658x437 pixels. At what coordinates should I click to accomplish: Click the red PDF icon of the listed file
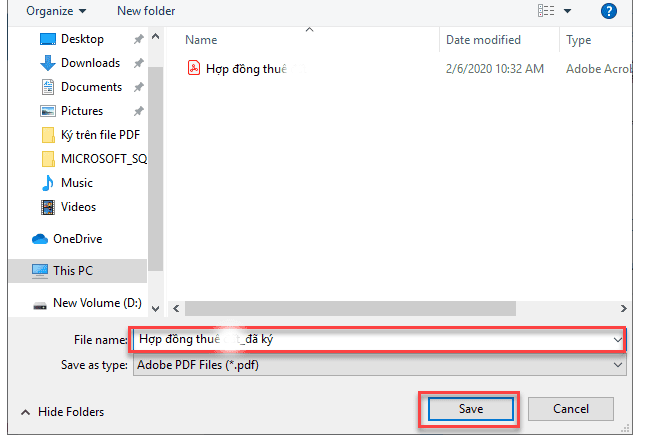tap(193, 68)
